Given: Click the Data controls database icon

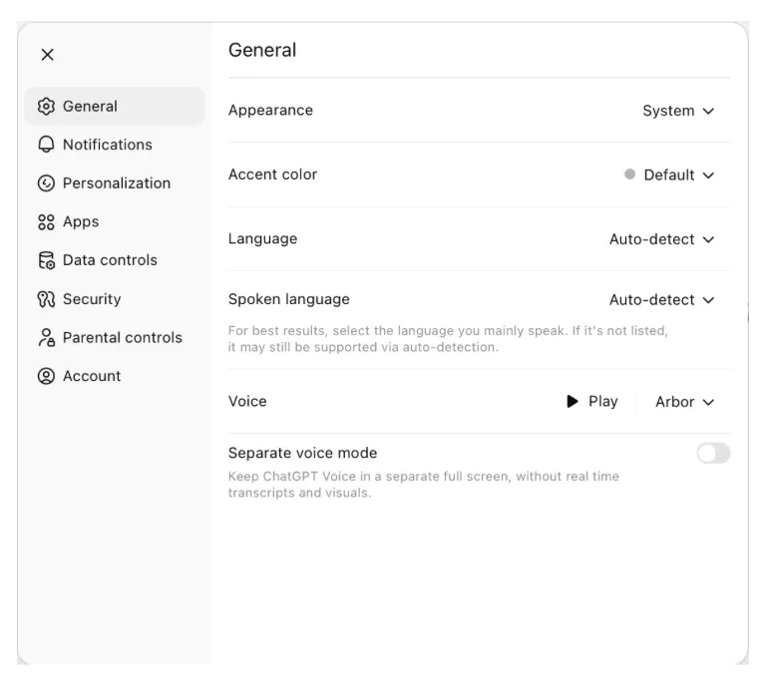Looking at the screenshot, I should (x=46, y=260).
